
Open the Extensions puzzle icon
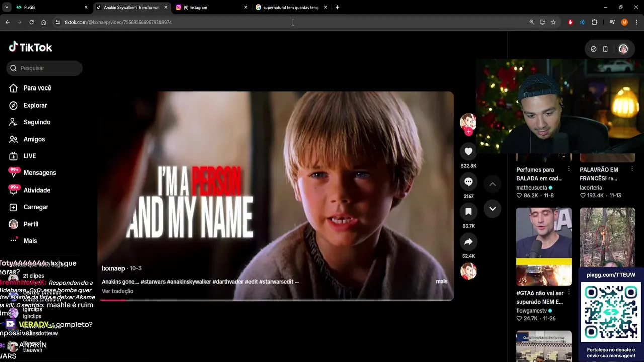(x=594, y=22)
